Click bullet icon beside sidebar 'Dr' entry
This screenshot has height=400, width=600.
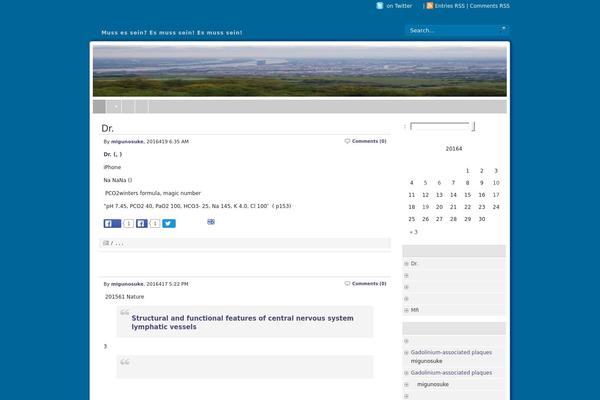coord(406,264)
